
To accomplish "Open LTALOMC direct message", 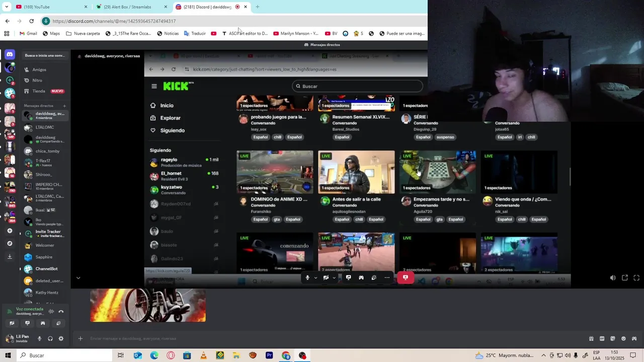I will point(44,127).
